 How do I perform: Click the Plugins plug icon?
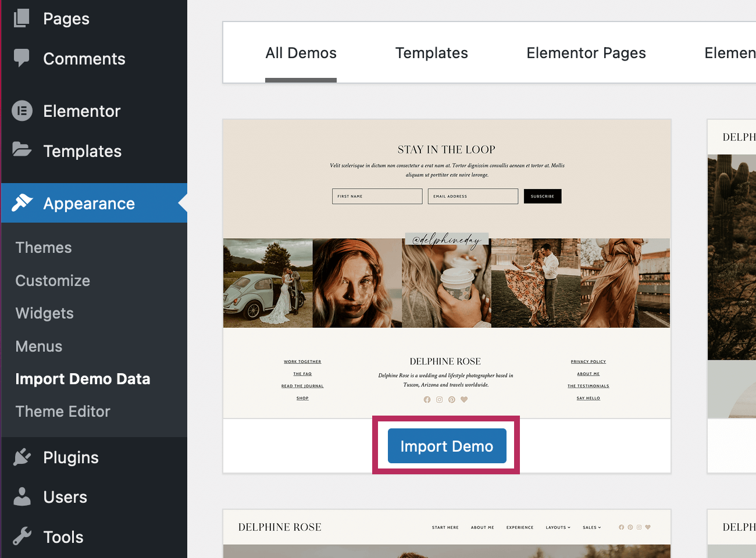22,457
